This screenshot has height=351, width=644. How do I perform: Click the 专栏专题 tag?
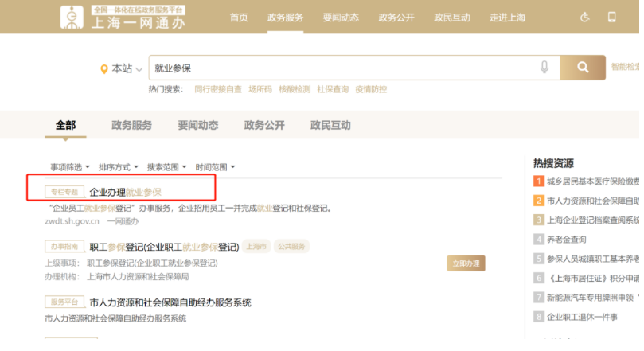coord(64,192)
